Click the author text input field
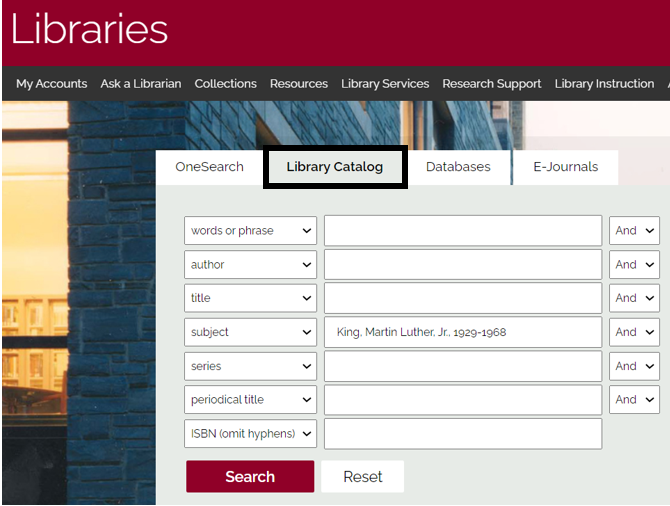670x506 pixels. (463, 265)
